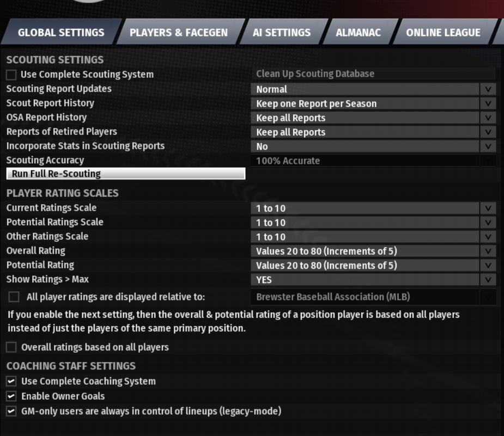The width and height of the screenshot is (504, 436).
Task: Expand Scout Report History dropdown
Action: click(x=373, y=103)
